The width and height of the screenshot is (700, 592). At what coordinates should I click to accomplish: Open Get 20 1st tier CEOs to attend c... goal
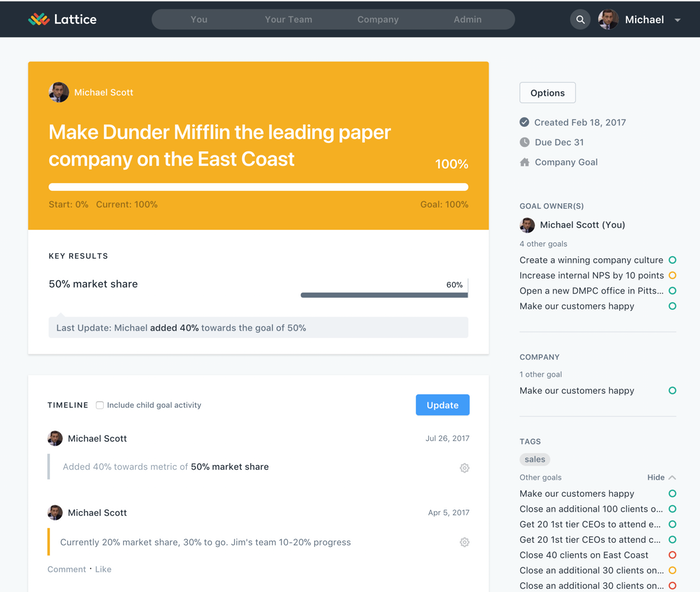point(590,540)
